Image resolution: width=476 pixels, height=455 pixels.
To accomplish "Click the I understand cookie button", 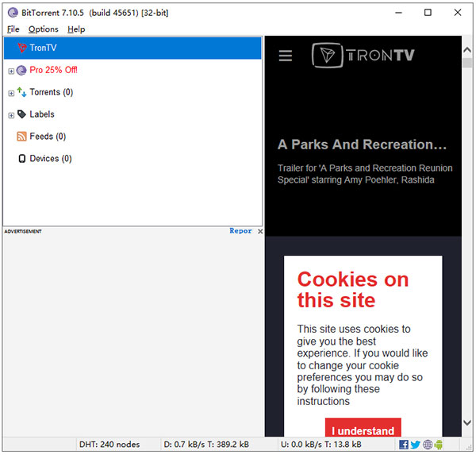I will pyautogui.click(x=363, y=429).
